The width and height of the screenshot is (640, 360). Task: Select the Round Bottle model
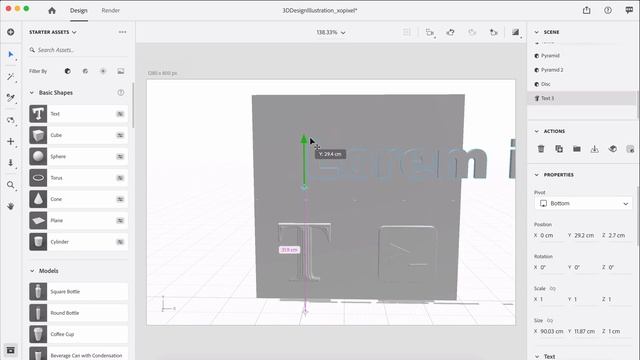pos(78,313)
